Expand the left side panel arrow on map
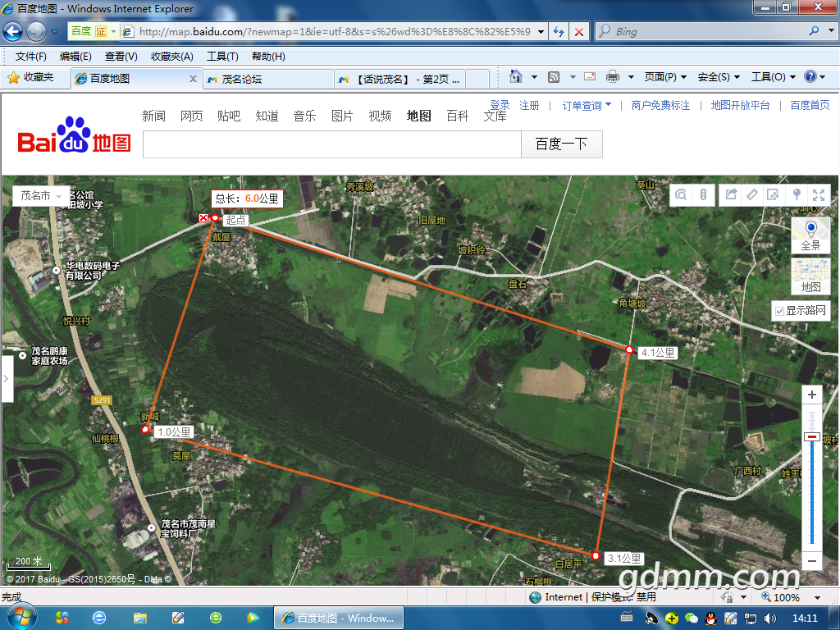 7,379
